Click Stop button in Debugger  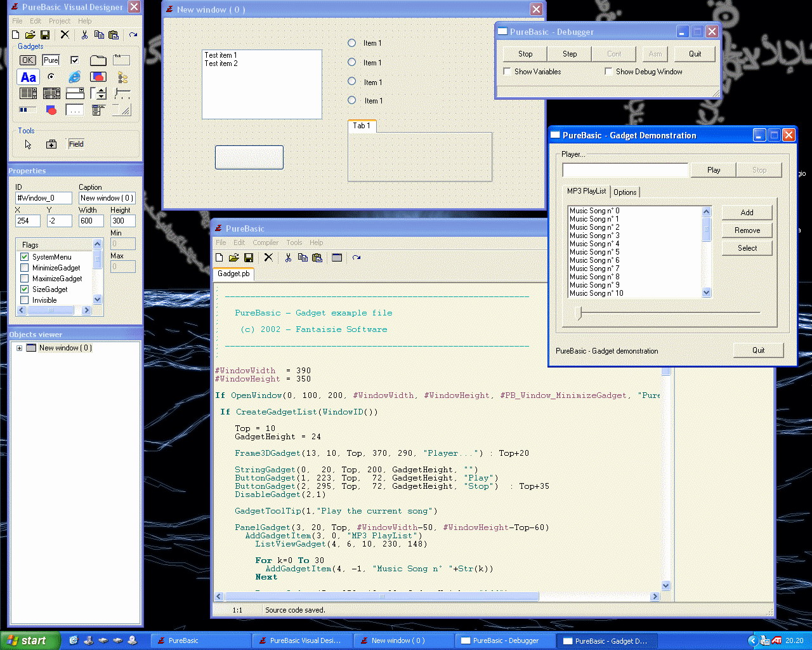click(525, 54)
